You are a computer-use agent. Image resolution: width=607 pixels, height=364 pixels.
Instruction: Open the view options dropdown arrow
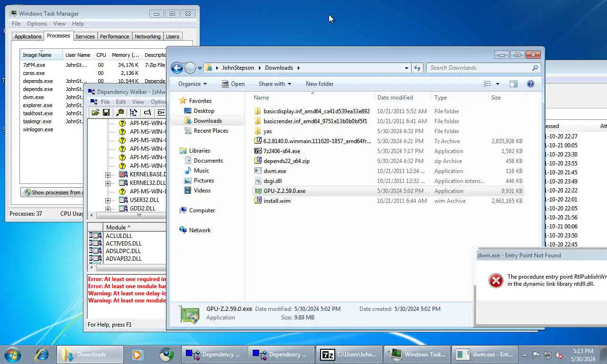pos(497,84)
